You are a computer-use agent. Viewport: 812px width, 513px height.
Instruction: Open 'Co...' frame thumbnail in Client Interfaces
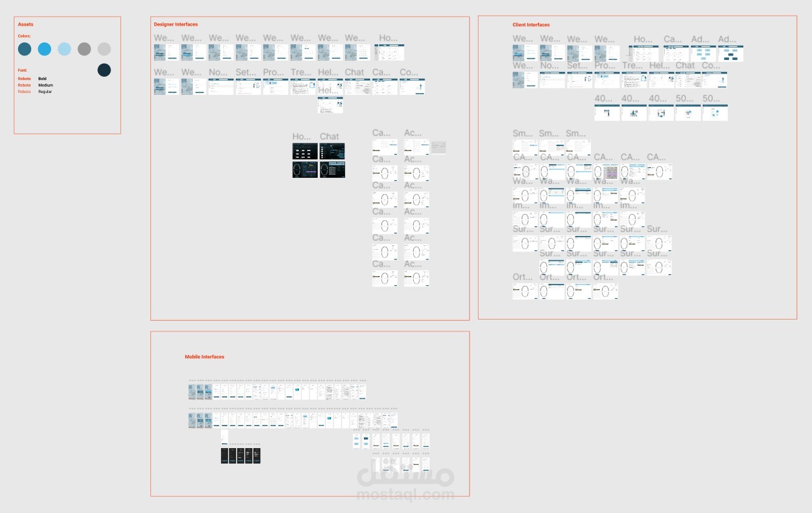click(x=715, y=80)
